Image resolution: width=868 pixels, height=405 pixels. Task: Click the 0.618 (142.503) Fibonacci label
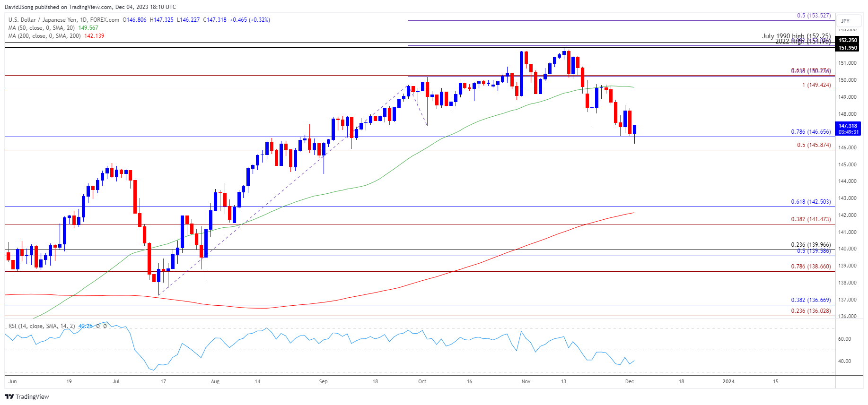point(811,202)
